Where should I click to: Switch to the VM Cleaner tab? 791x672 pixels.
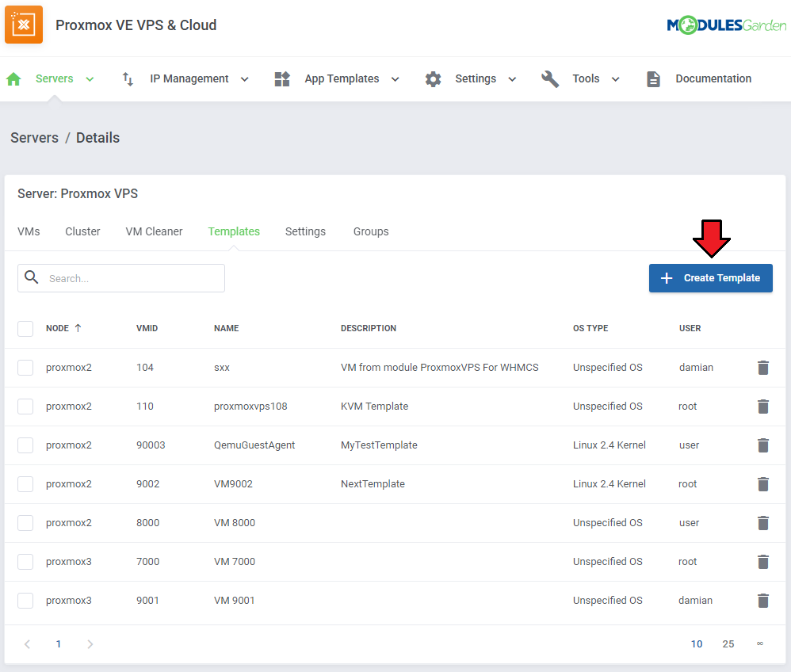pyautogui.click(x=154, y=231)
